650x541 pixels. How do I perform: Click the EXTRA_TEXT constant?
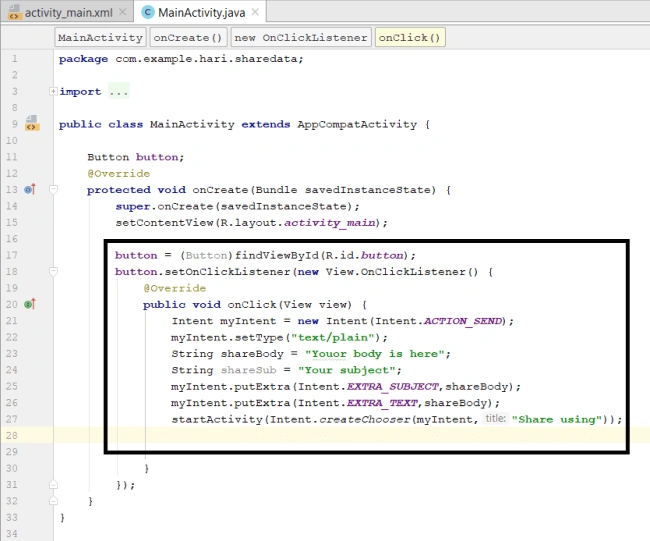tap(382, 403)
